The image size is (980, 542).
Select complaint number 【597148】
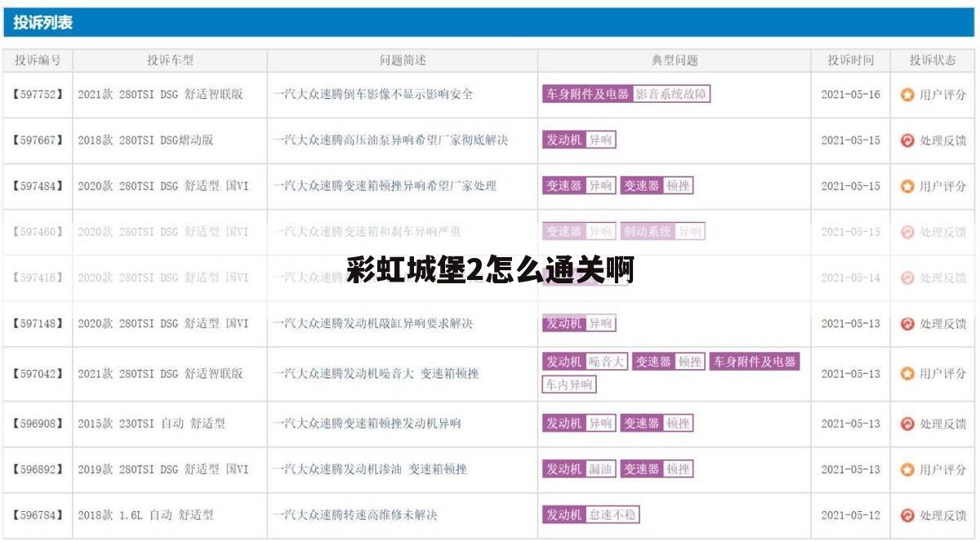pyautogui.click(x=38, y=323)
